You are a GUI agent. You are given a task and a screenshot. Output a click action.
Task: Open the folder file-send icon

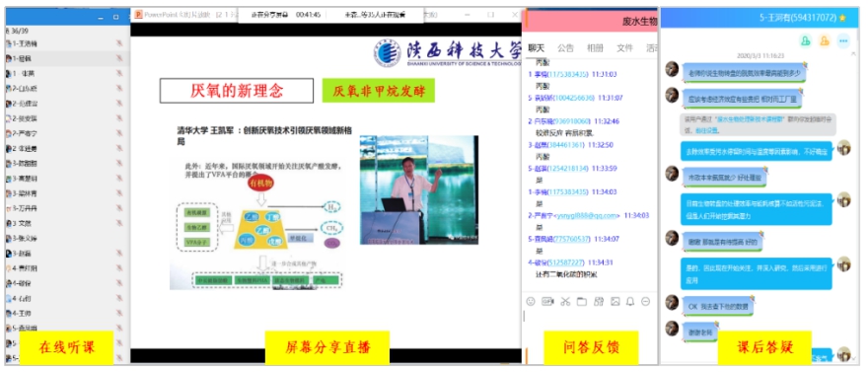point(581,302)
